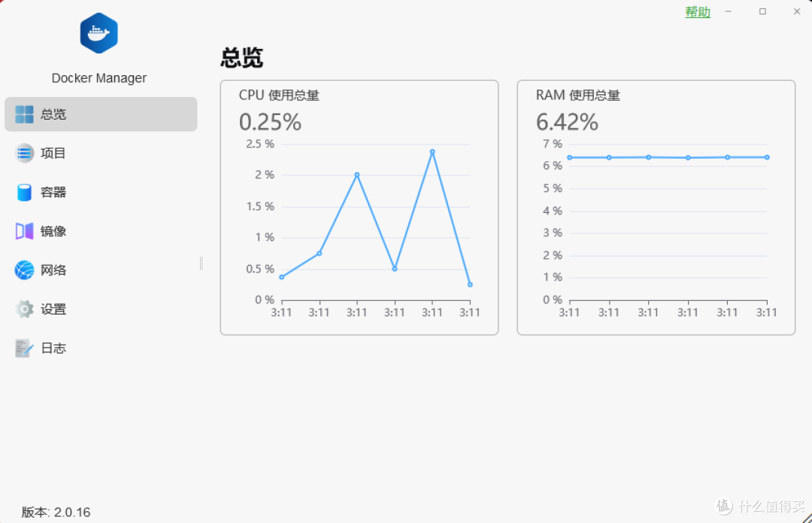Click the RAM 使用总量 title
The width and height of the screenshot is (812, 523).
[x=578, y=96]
